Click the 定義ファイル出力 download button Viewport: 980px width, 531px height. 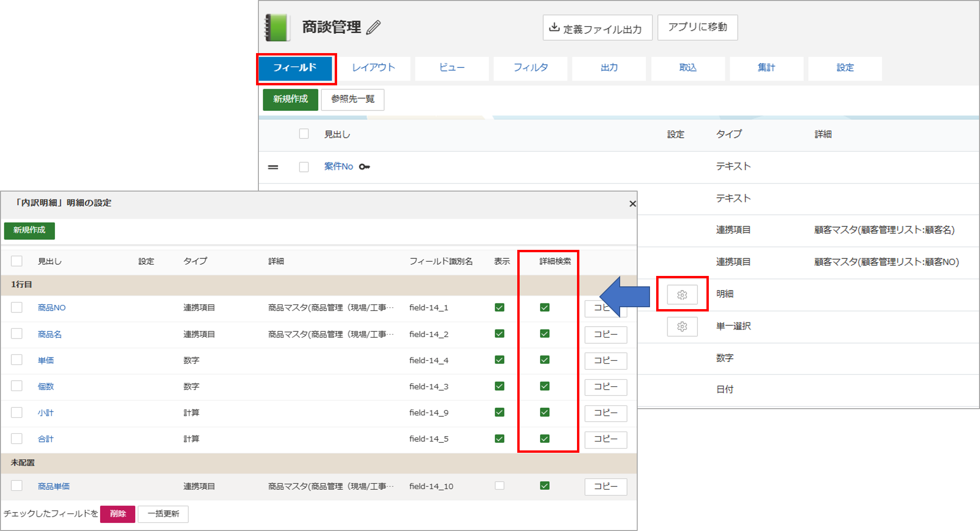597,28
